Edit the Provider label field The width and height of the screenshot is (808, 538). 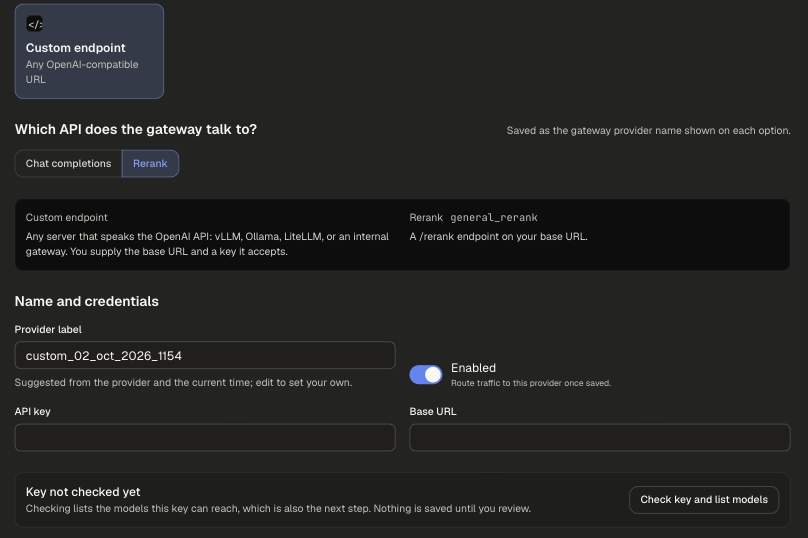click(x=205, y=355)
